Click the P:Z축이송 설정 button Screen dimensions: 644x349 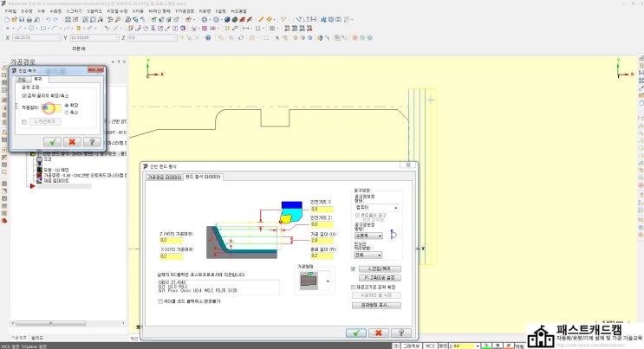point(379,277)
